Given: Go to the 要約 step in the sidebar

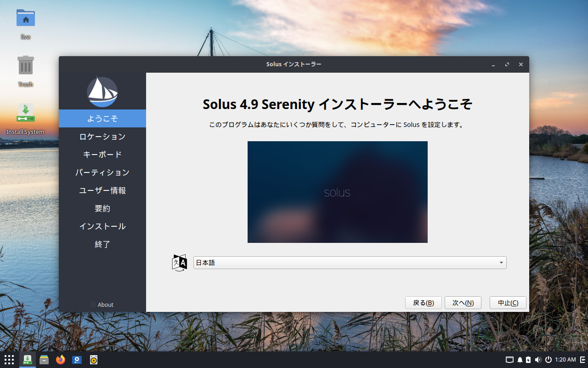Looking at the screenshot, I should tap(102, 208).
